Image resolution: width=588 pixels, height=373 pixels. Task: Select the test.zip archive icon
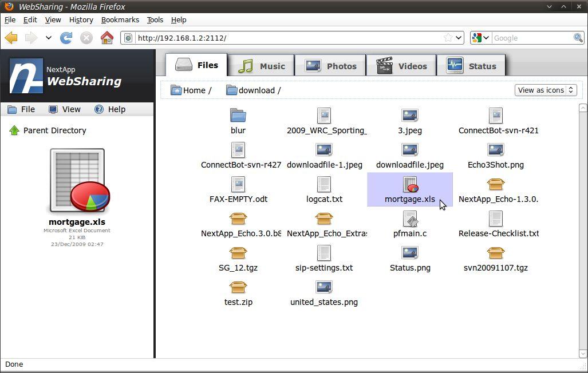pos(238,288)
